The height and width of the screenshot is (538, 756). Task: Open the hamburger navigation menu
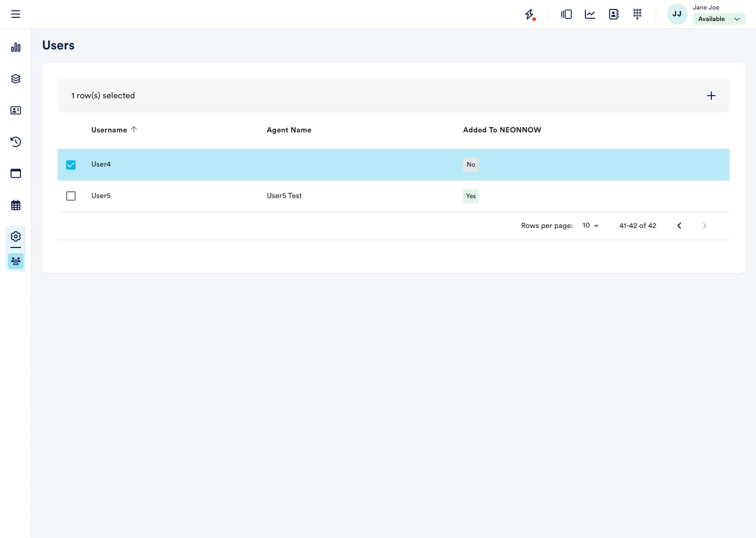[x=16, y=14]
